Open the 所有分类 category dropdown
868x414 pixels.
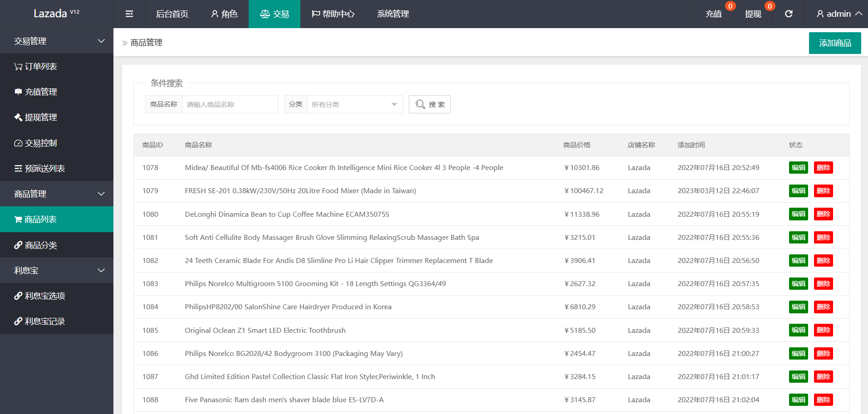click(x=355, y=104)
